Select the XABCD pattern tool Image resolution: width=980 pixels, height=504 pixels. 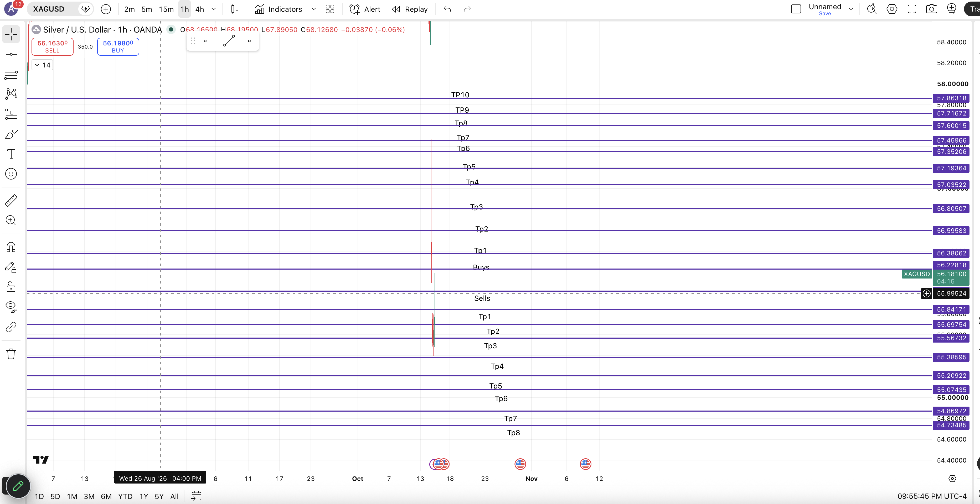(11, 94)
